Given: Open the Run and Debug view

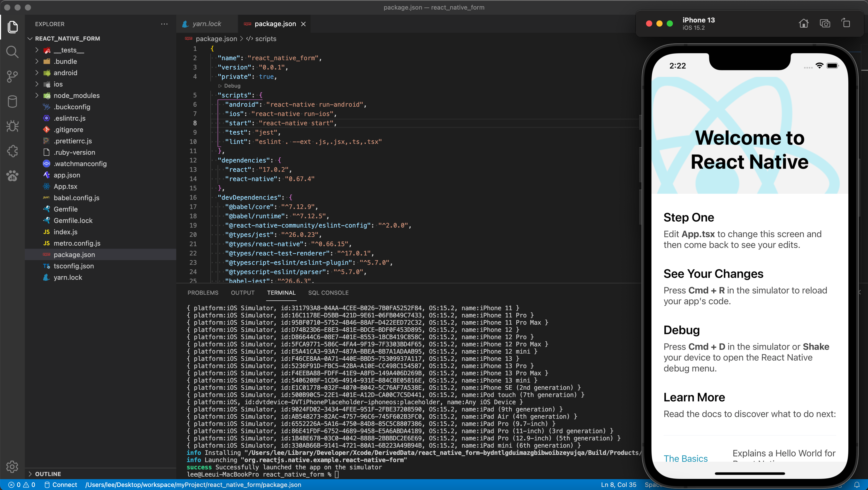Looking at the screenshot, I should pos(12,126).
